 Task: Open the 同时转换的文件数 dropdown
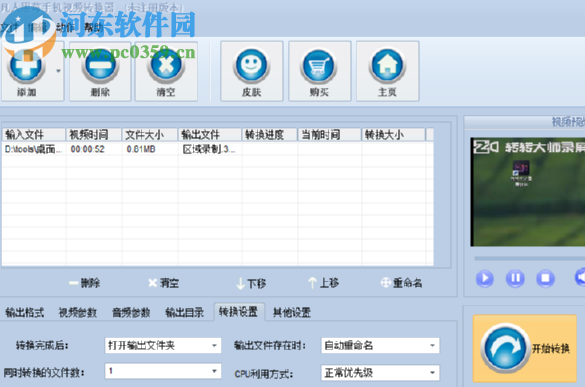tap(163, 371)
